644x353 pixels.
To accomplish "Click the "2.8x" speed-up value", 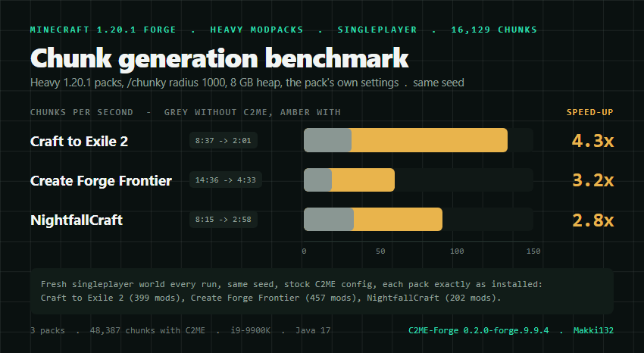I will coord(592,220).
